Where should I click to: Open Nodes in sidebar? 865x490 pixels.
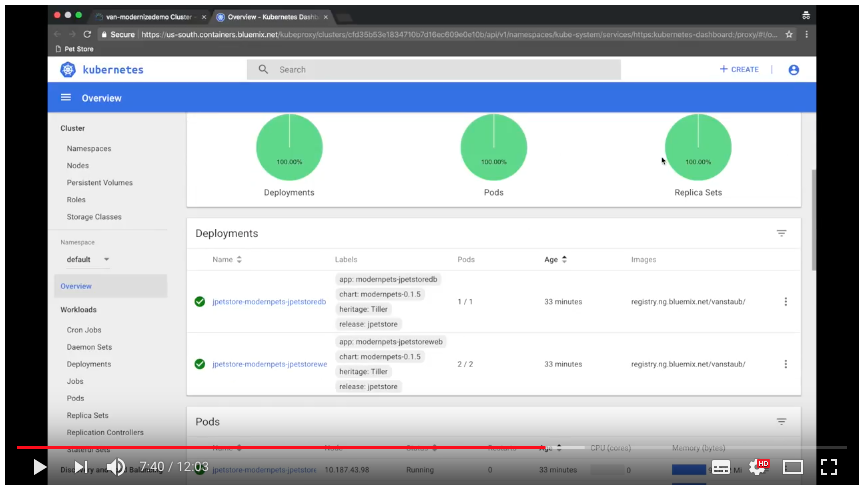[x=78, y=166]
